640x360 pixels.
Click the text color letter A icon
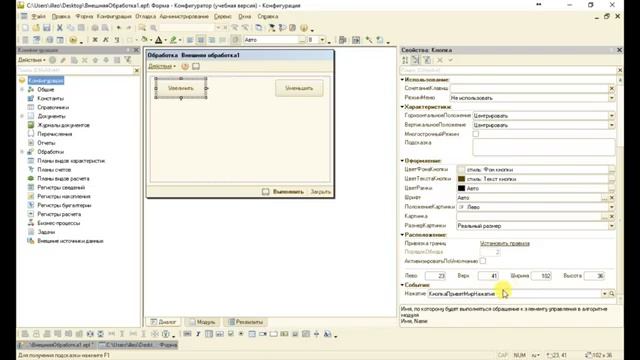[x=159, y=40]
